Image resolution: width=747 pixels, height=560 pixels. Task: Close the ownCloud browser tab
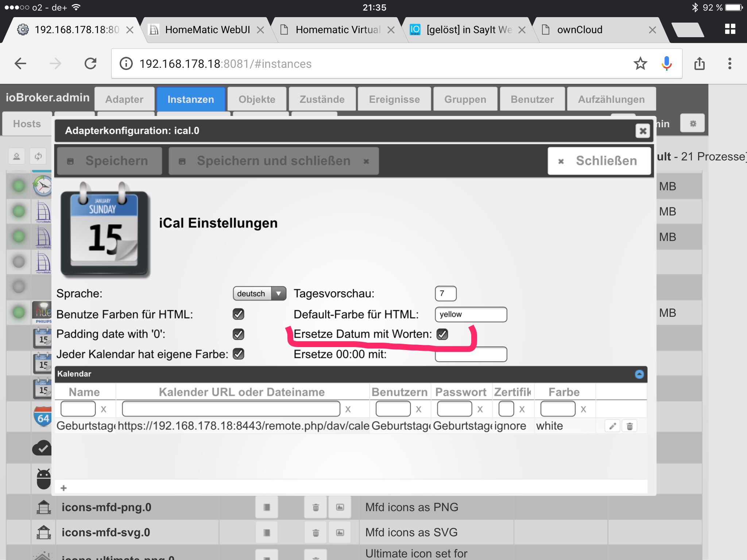(x=653, y=30)
